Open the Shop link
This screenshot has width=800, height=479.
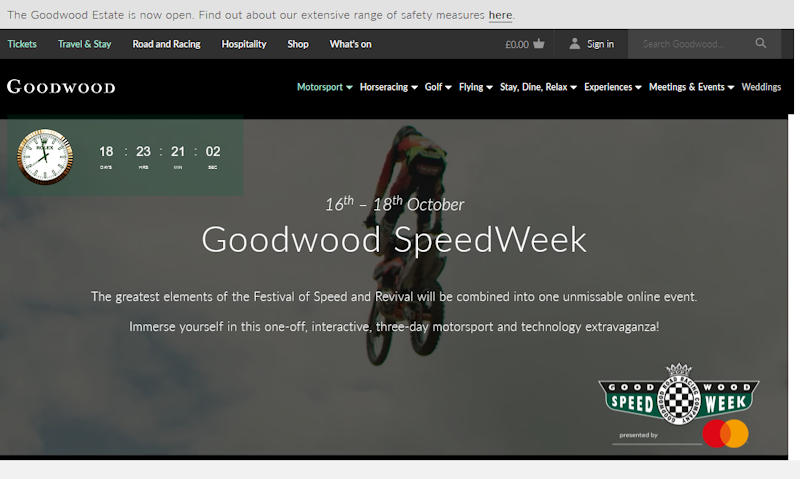[x=298, y=44]
